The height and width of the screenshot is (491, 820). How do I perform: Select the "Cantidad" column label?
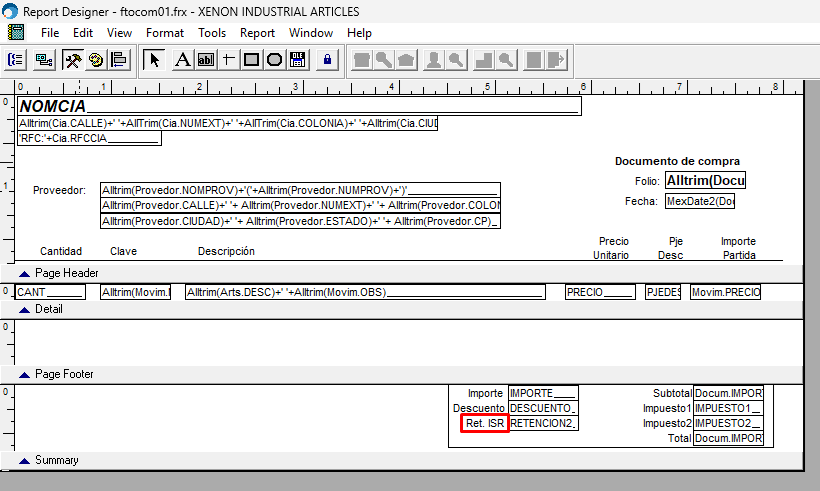click(61, 252)
